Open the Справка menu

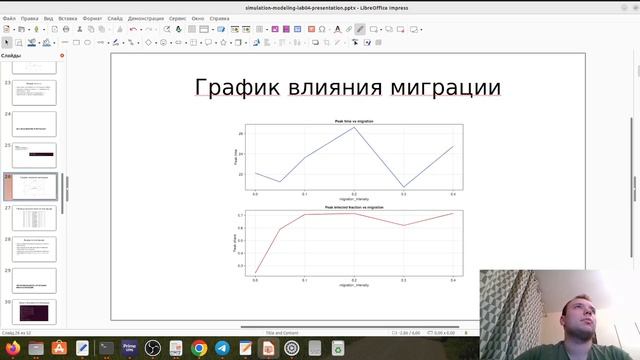[219, 19]
